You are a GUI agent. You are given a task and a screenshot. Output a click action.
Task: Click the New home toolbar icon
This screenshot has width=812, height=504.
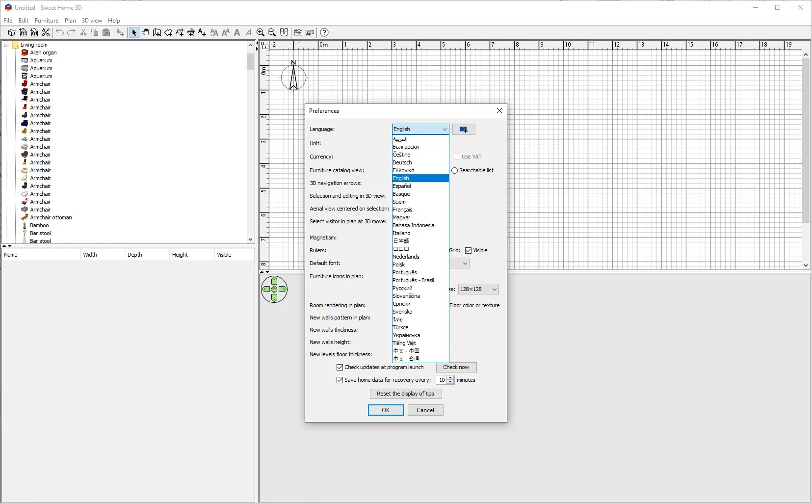coord(11,32)
